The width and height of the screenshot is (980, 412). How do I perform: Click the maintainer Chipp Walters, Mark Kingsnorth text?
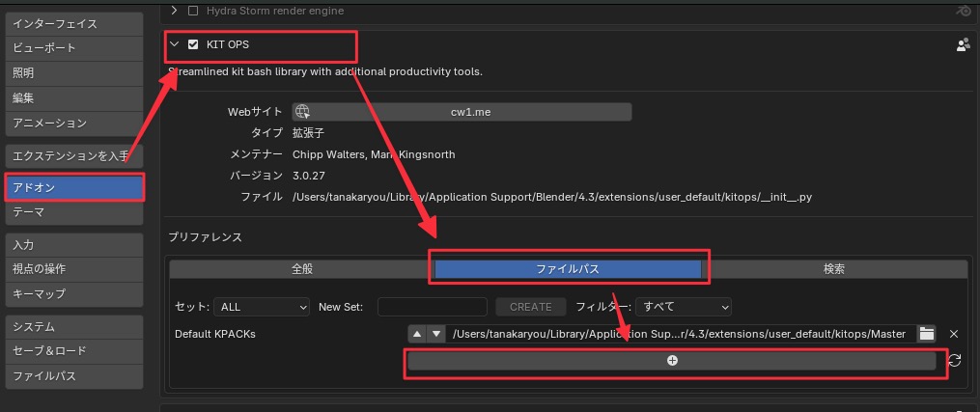[374, 154]
